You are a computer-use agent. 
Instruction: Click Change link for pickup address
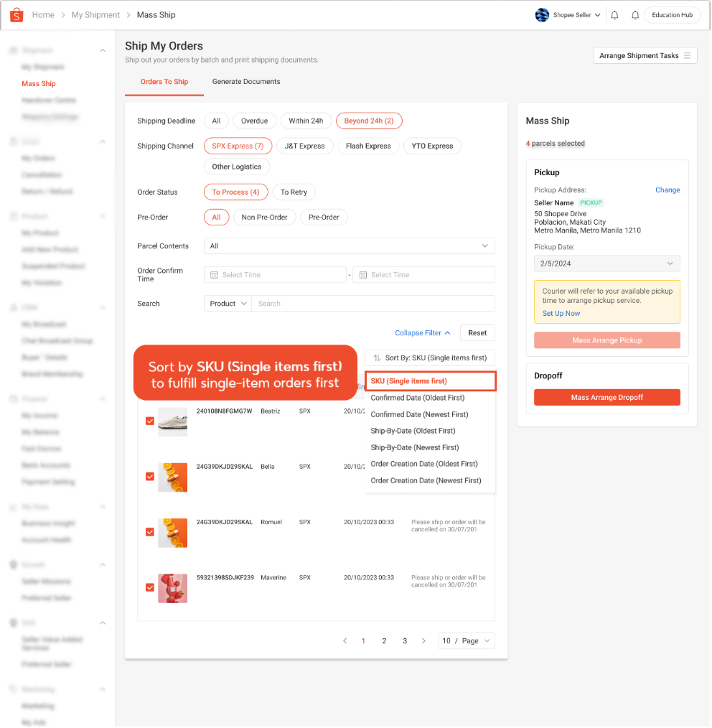click(667, 190)
